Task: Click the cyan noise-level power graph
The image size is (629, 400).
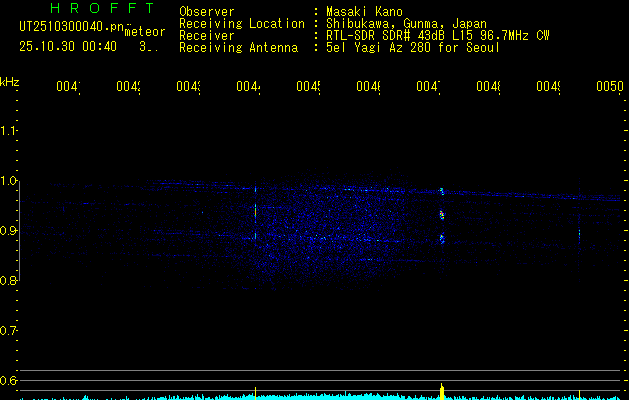Action: click(x=321, y=396)
